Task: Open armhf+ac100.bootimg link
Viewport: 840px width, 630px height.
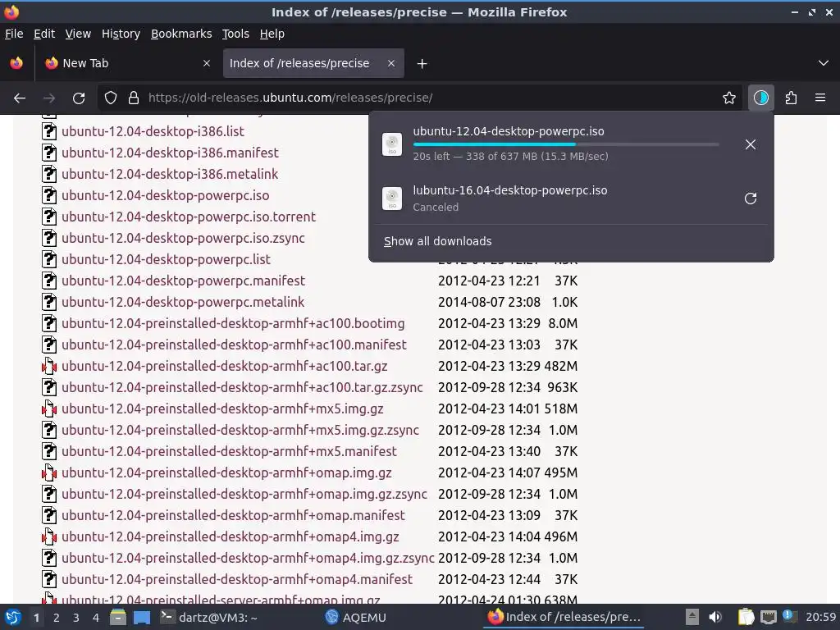Action: [233, 323]
